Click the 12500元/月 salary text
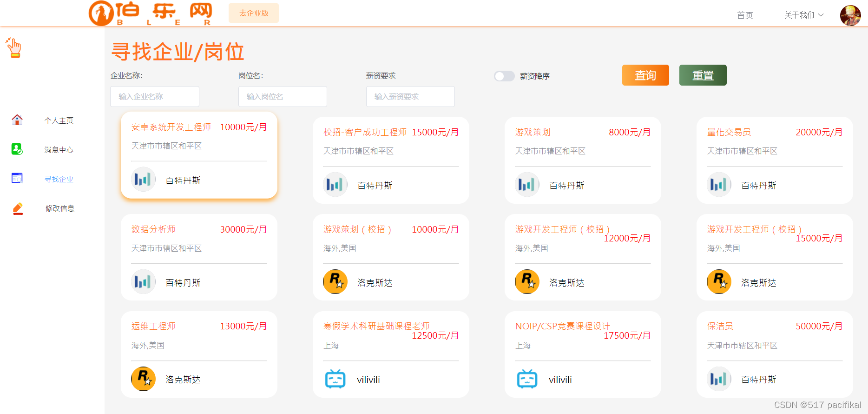This screenshot has width=868, height=414. (x=435, y=335)
